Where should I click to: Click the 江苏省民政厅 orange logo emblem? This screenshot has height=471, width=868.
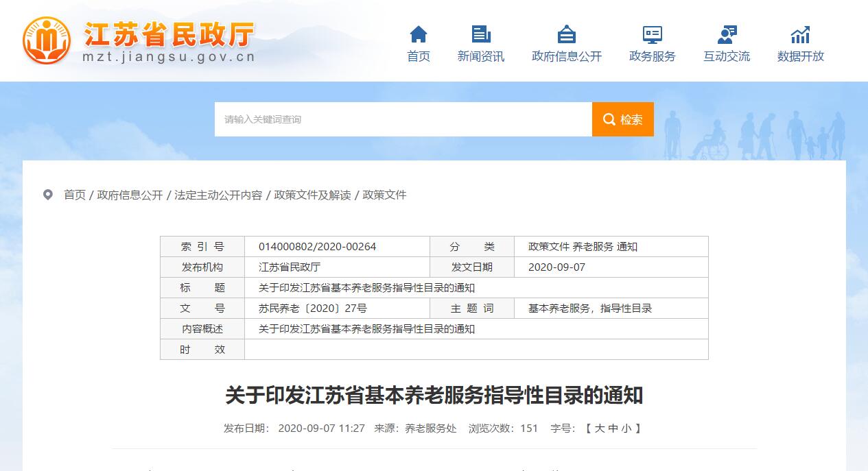coord(47,40)
